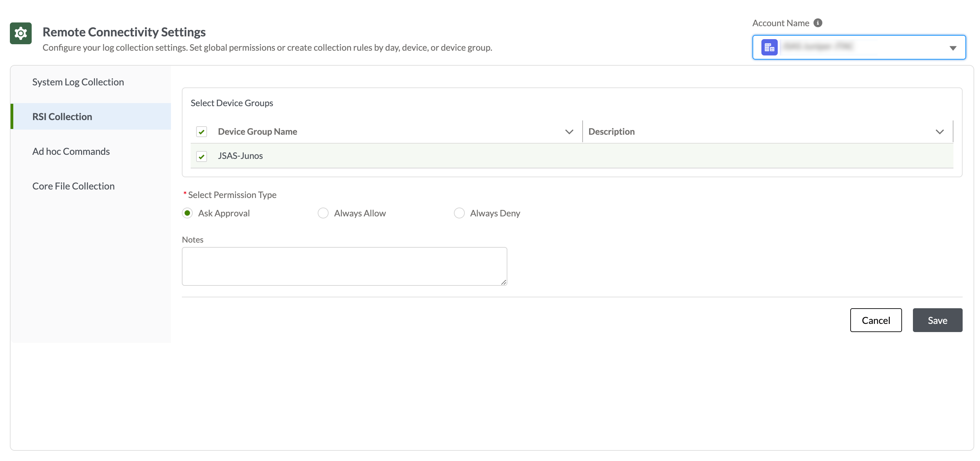Click the info icon next to Account Name
This screenshot has width=980, height=461.
[x=818, y=22]
